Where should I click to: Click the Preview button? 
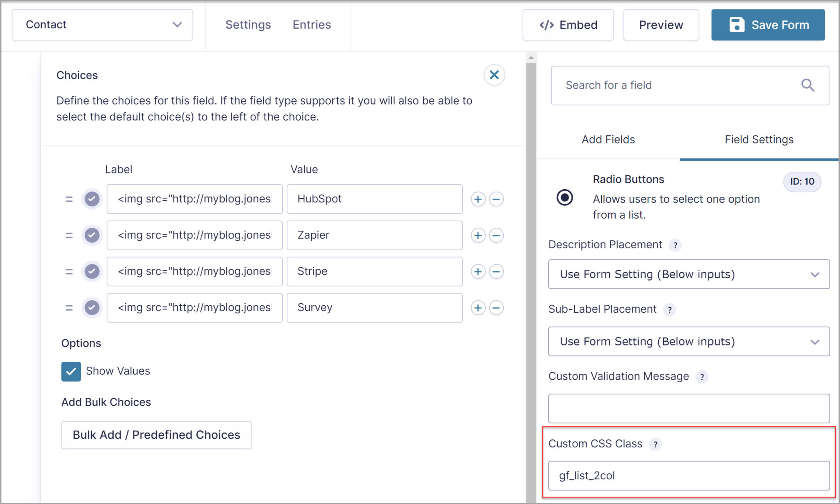click(x=660, y=25)
